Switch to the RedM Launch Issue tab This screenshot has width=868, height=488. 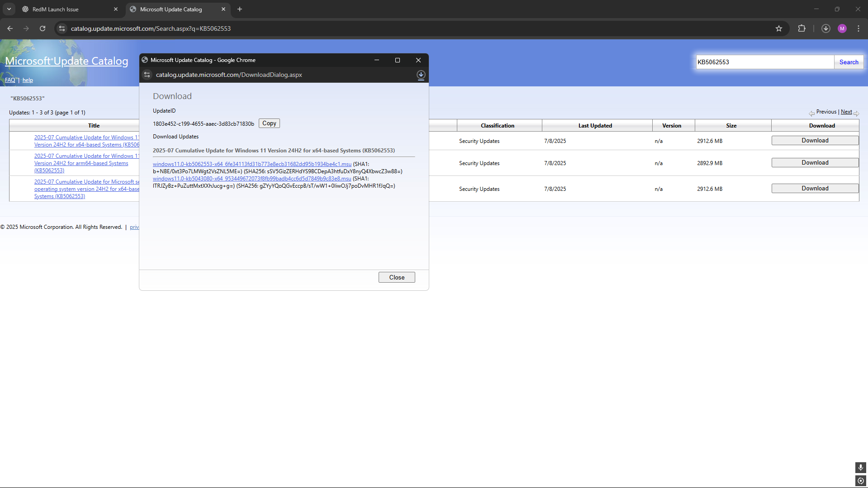pyautogui.click(x=70, y=9)
